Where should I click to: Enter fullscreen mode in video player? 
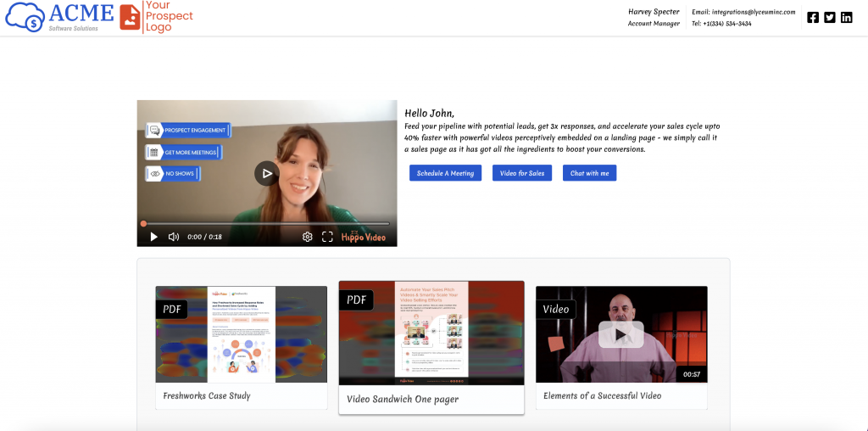coord(327,237)
